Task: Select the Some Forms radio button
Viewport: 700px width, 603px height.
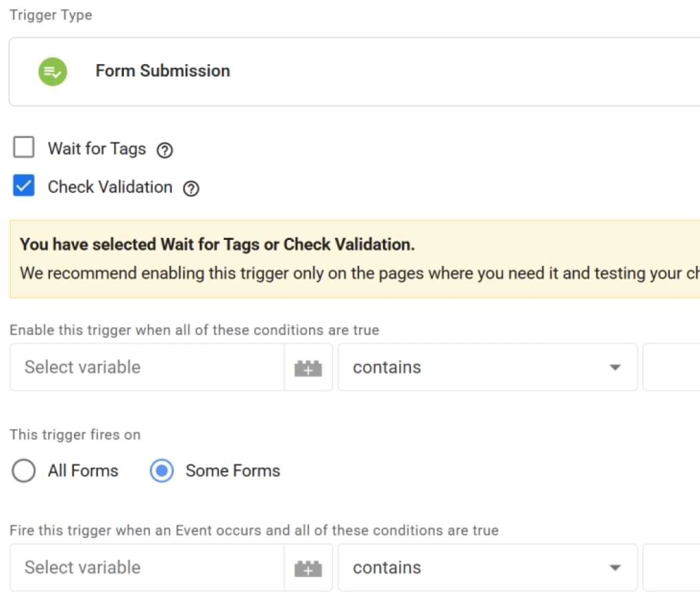Action: (161, 471)
